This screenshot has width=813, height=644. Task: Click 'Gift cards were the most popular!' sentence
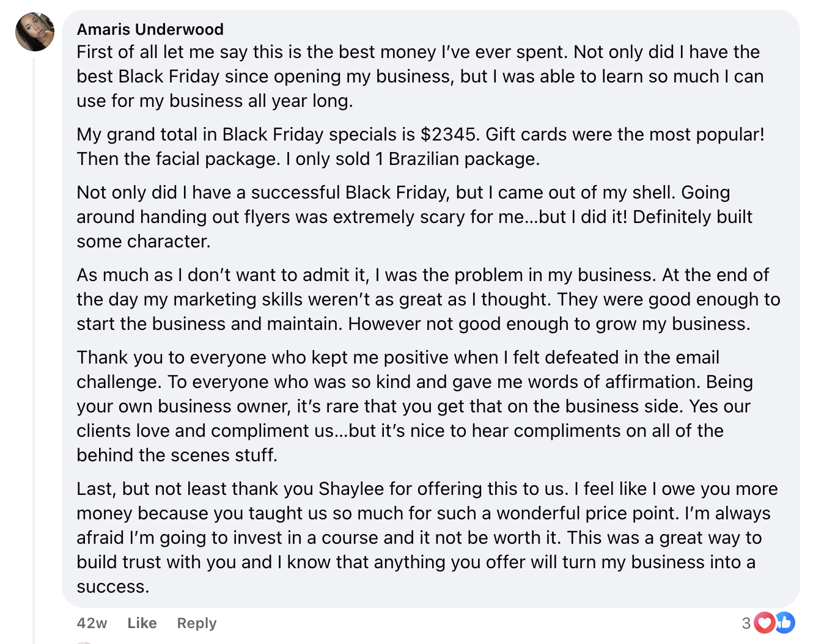625,134
